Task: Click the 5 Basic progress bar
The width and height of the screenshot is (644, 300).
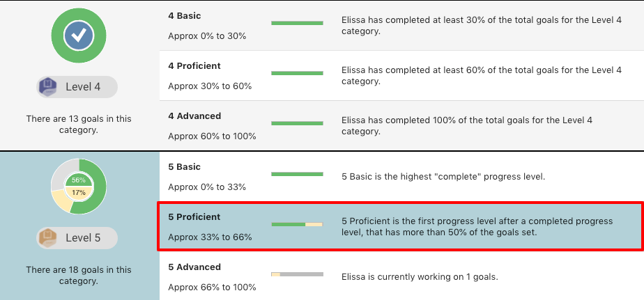Action: pyautogui.click(x=297, y=174)
